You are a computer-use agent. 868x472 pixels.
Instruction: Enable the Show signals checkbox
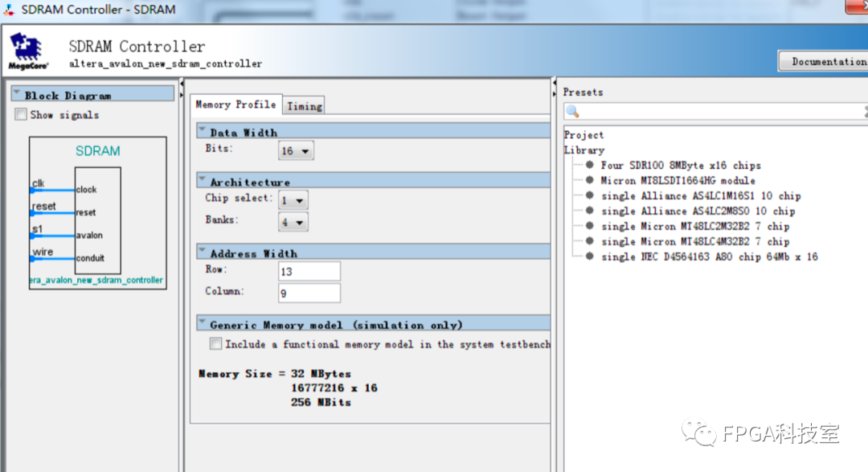point(21,115)
